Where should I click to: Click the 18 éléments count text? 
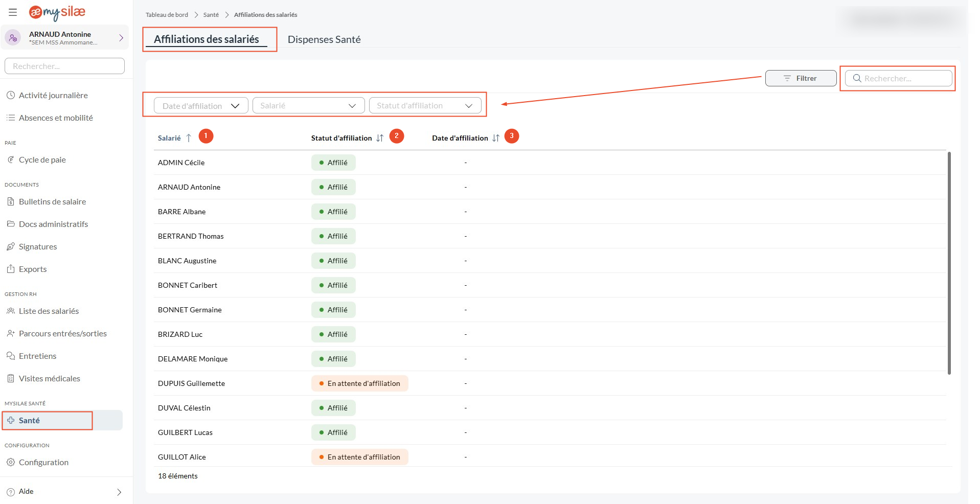[x=177, y=476]
